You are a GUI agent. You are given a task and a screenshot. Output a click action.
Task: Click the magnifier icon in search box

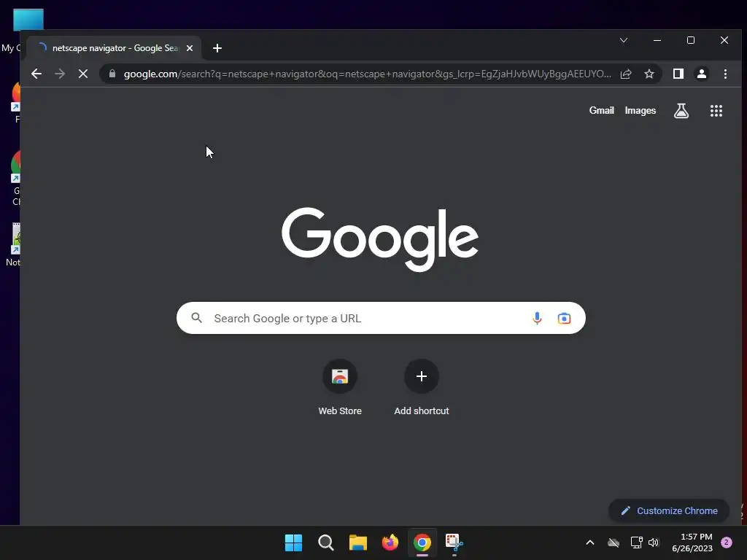pos(197,318)
